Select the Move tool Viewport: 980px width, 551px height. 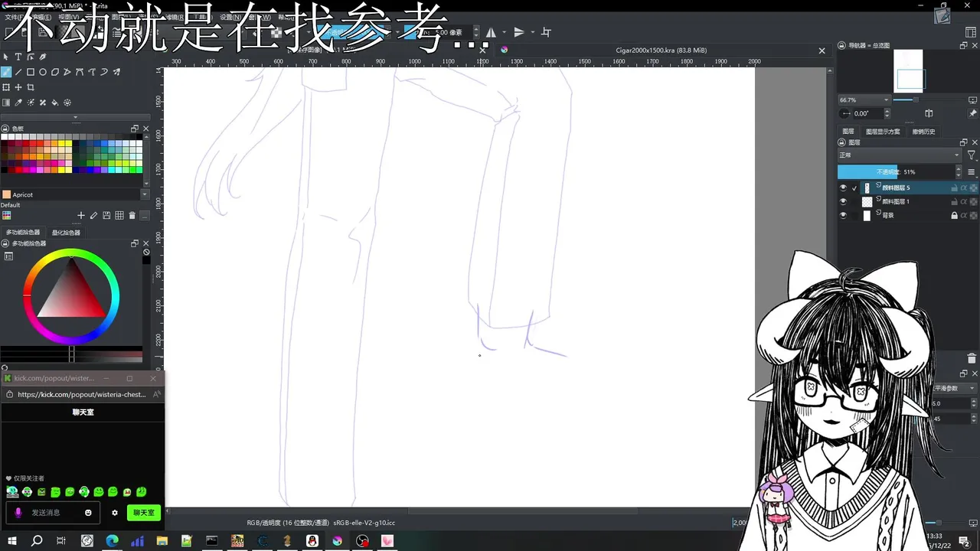[x=18, y=87]
